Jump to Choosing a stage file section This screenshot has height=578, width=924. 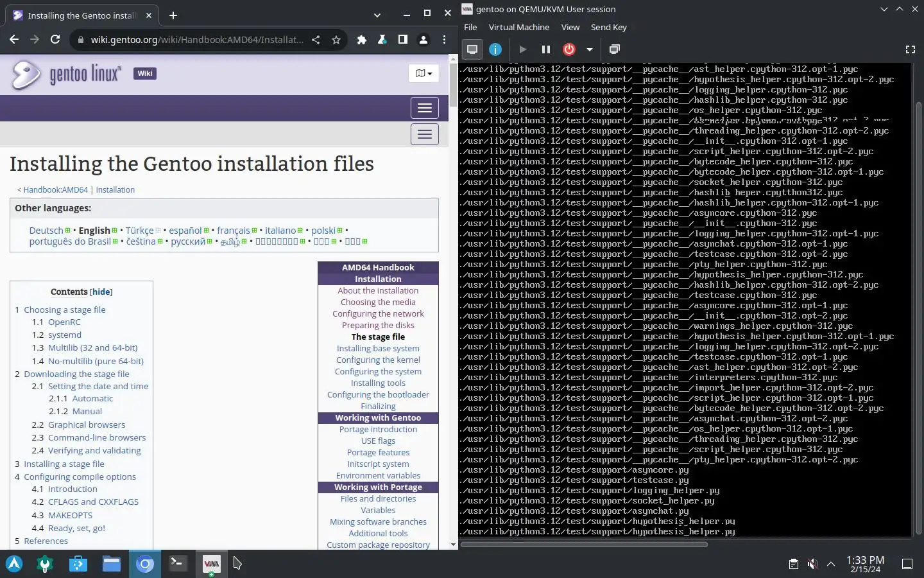click(x=65, y=310)
